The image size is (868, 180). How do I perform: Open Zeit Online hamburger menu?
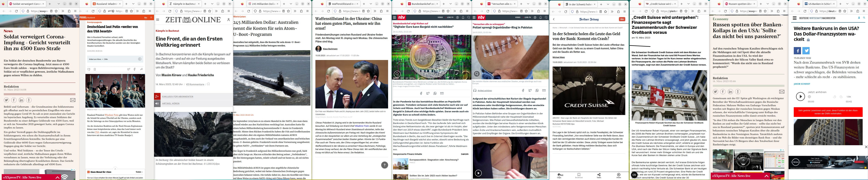(157, 19)
